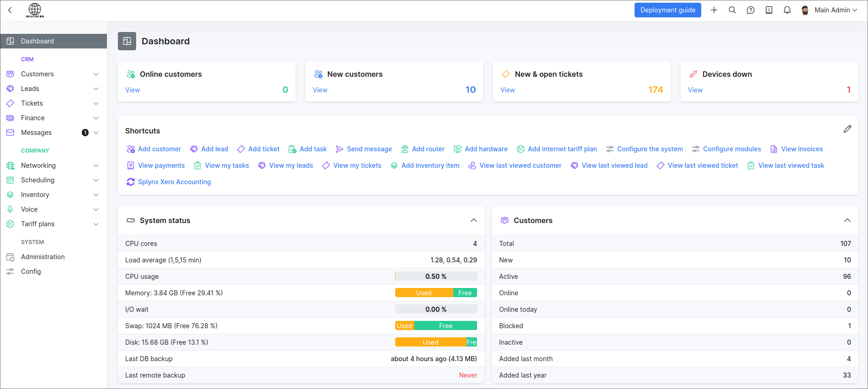This screenshot has height=389, width=868.
Task: Open the Splynx Xero Accounting shortcut
Action: (x=174, y=182)
